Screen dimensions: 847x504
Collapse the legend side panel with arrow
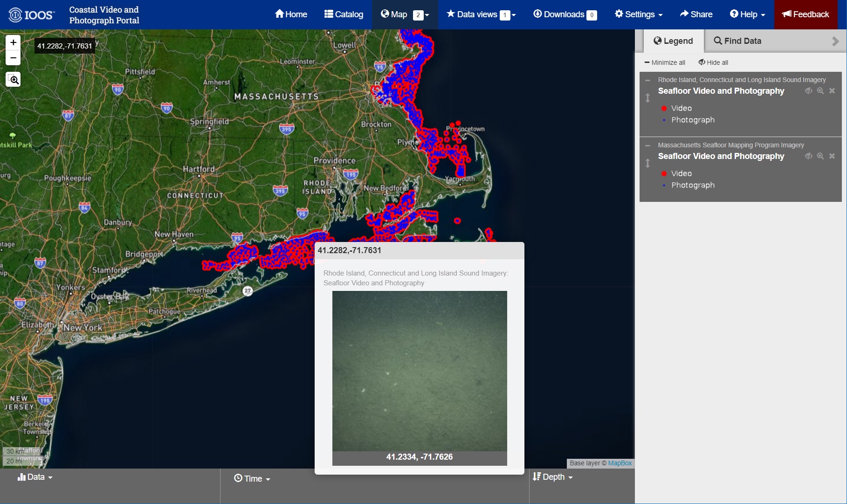pos(835,41)
